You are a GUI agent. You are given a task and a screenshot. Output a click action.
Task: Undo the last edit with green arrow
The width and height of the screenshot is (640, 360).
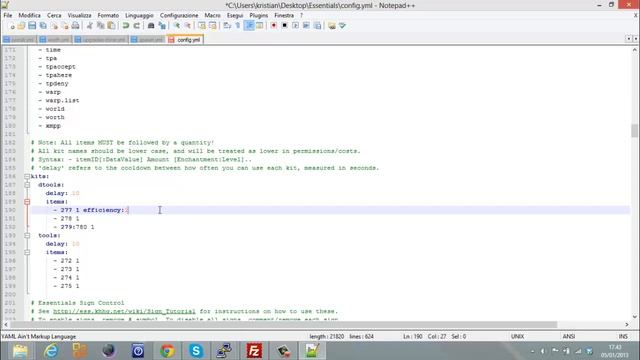(126, 26)
